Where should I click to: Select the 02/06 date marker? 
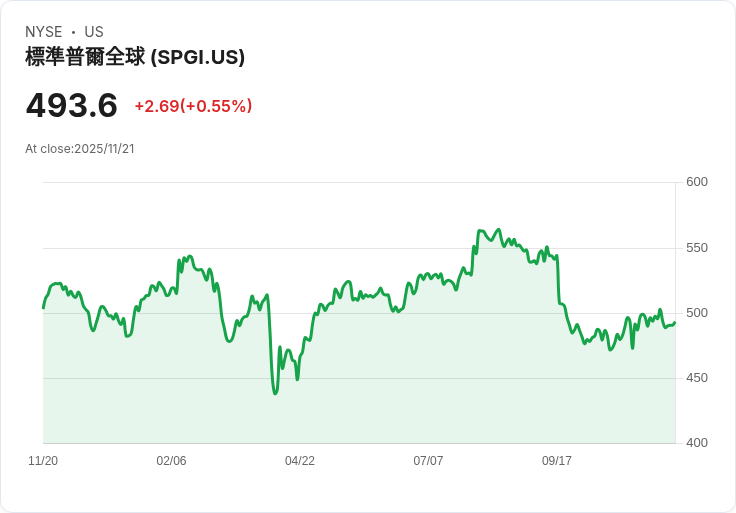point(171,461)
